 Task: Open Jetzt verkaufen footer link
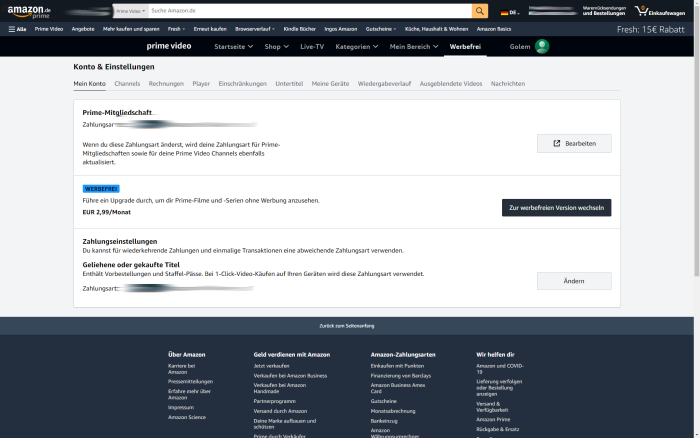pyautogui.click(x=271, y=366)
